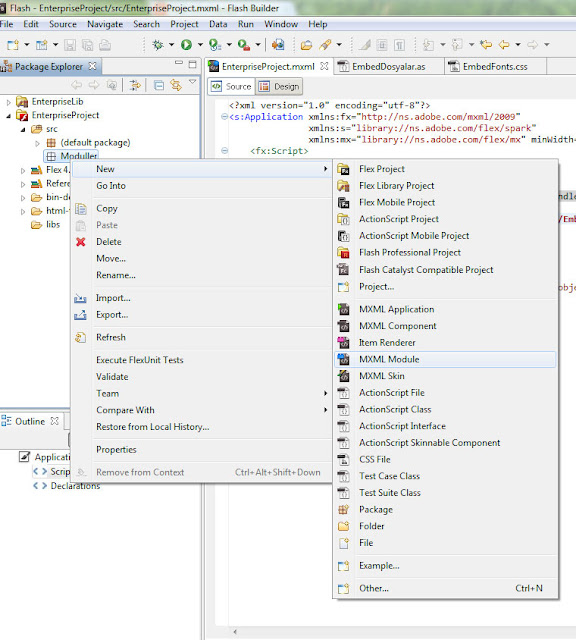Expand the EnterpriseLib project node
Image resolution: width=576 pixels, height=640 pixels.
click(9, 102)
